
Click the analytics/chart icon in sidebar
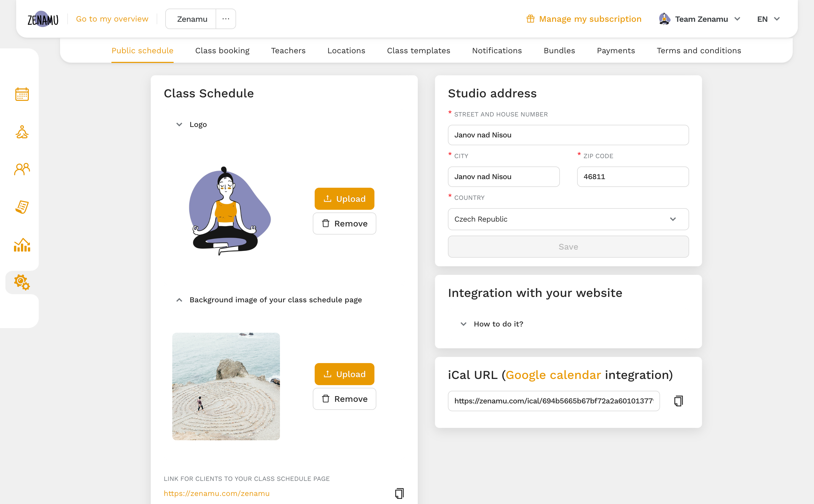pos(22,245)
